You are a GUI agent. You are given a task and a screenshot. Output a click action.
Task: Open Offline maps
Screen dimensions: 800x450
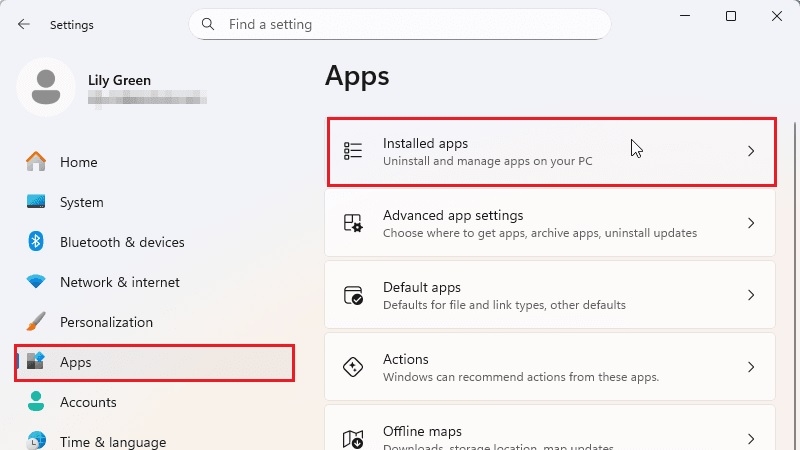pyautogui.click(x=550, y=428)
